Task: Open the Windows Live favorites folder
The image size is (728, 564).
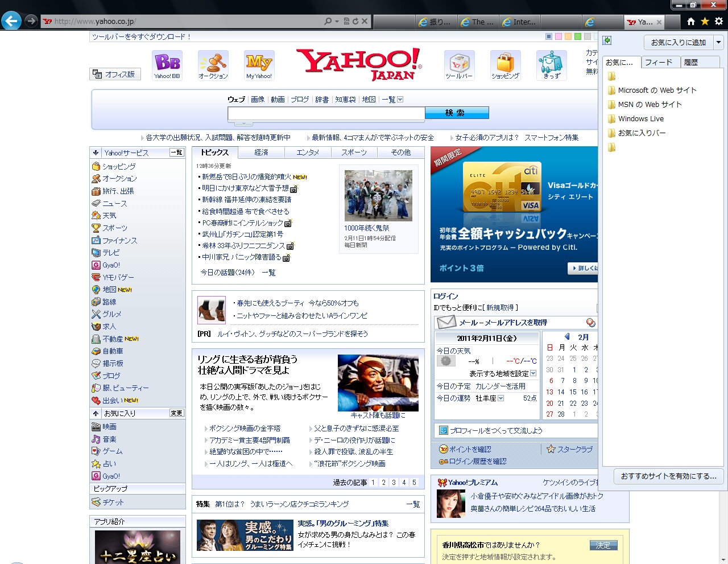Action: 635,119
